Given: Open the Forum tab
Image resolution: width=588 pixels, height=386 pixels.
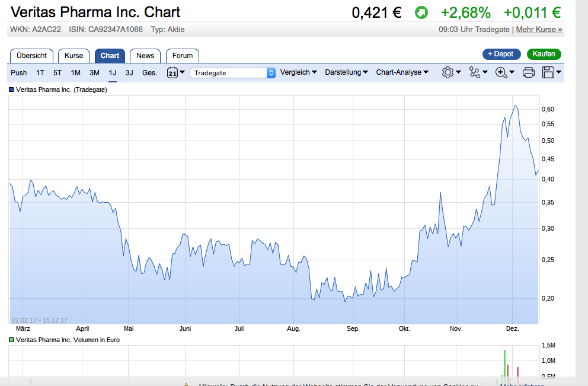Looking at the screenshot, I should (182, 55).
